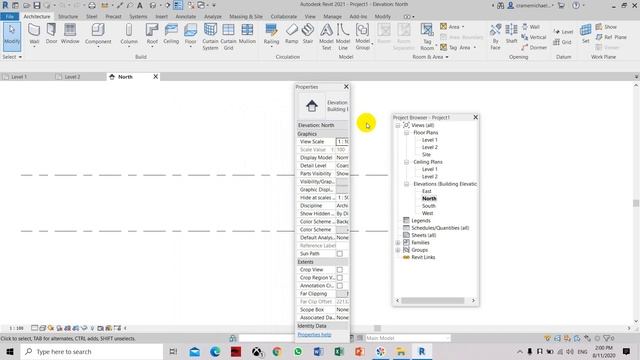The width and height of the screenshot is (640, 360).
Task: Toggle Crop Region Visible checkbox
Action: (x=340, y=278)
